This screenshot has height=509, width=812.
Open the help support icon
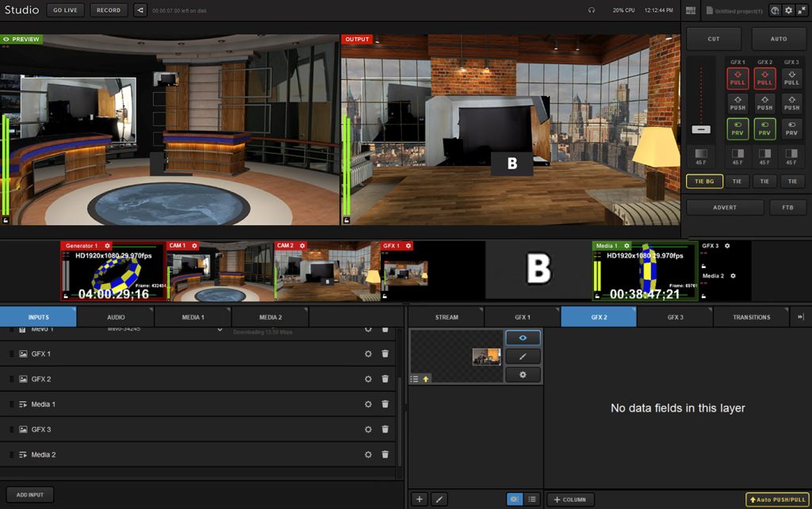[775, 10]
